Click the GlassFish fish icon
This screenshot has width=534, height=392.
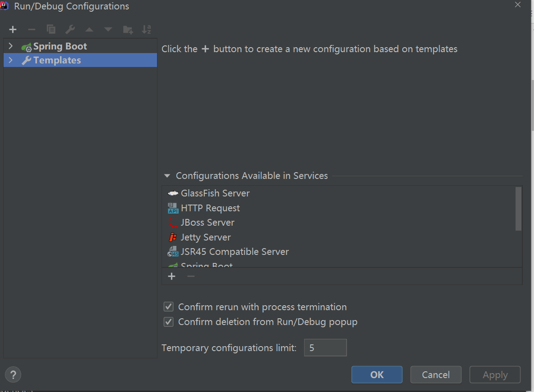pos(173,193)
